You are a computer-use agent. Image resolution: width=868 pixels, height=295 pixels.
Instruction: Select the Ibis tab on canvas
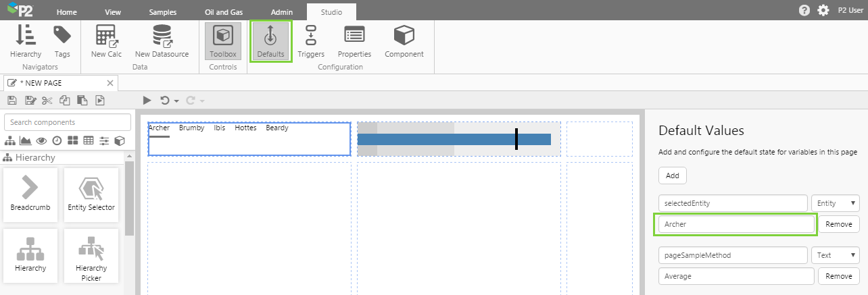tap(220, 128)
